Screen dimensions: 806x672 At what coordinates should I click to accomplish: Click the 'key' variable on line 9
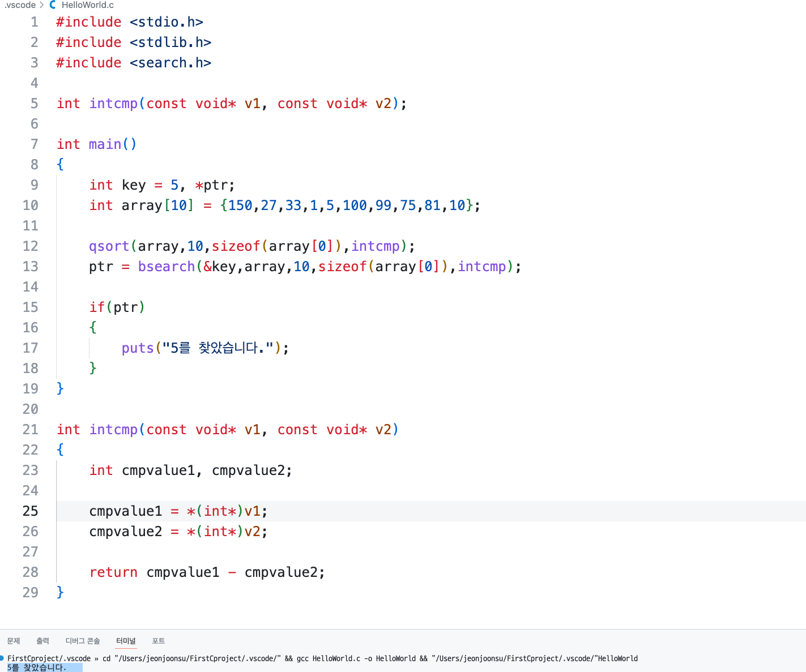134,185
